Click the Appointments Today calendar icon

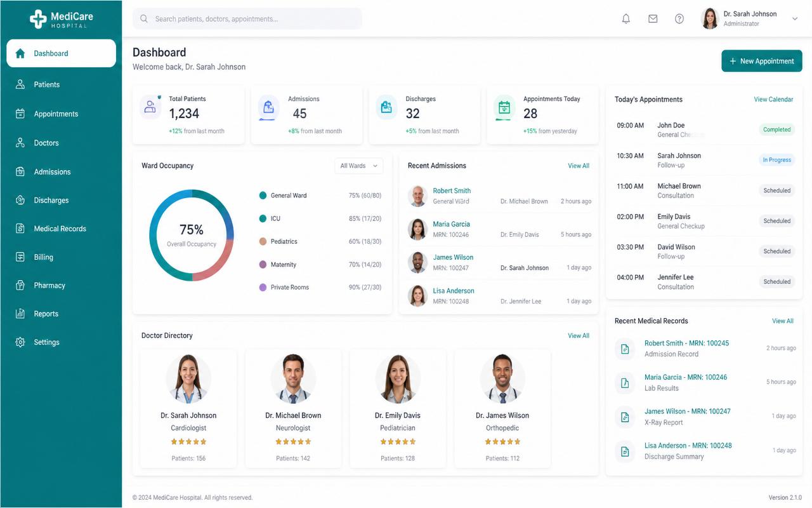504,107
